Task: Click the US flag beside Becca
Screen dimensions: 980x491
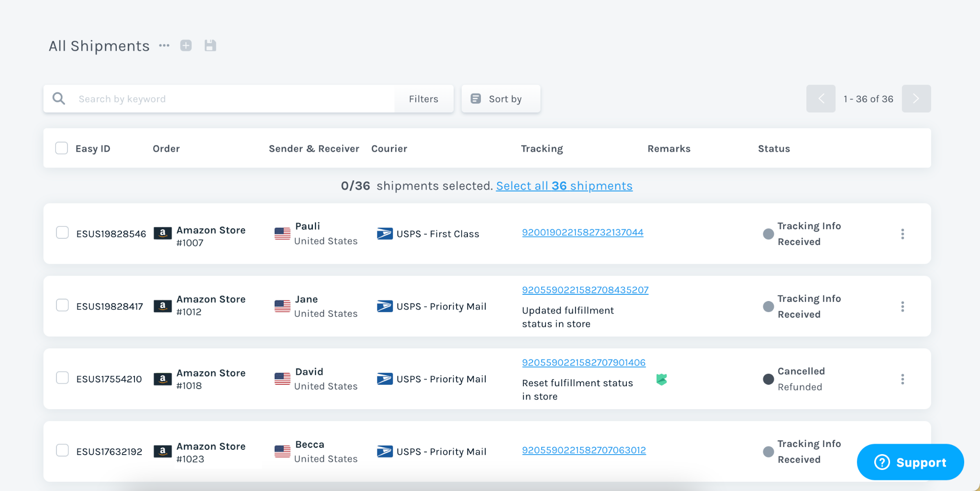Action: pyautogui.click(x=282, y=451)
